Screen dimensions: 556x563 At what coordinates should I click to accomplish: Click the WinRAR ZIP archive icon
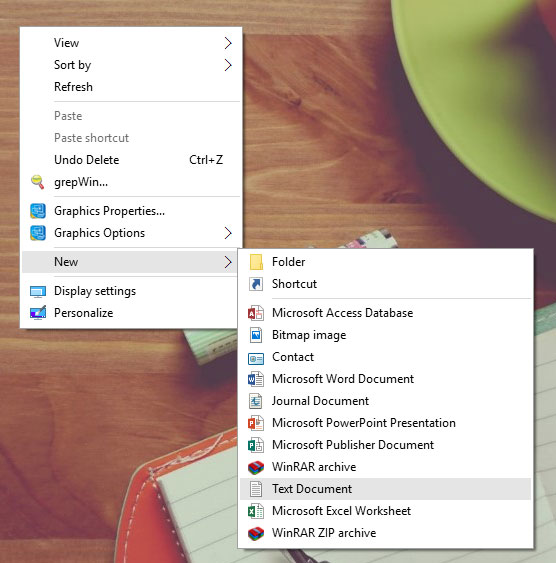tap(256, 533)
